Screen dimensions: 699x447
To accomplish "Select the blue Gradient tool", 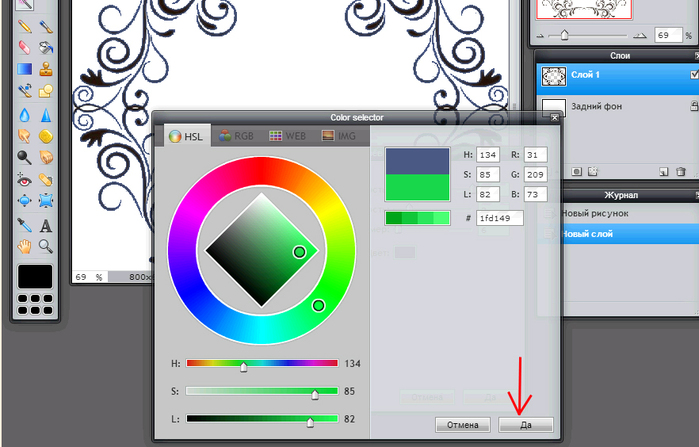I will pyautogui.click(x=25, y=69).
